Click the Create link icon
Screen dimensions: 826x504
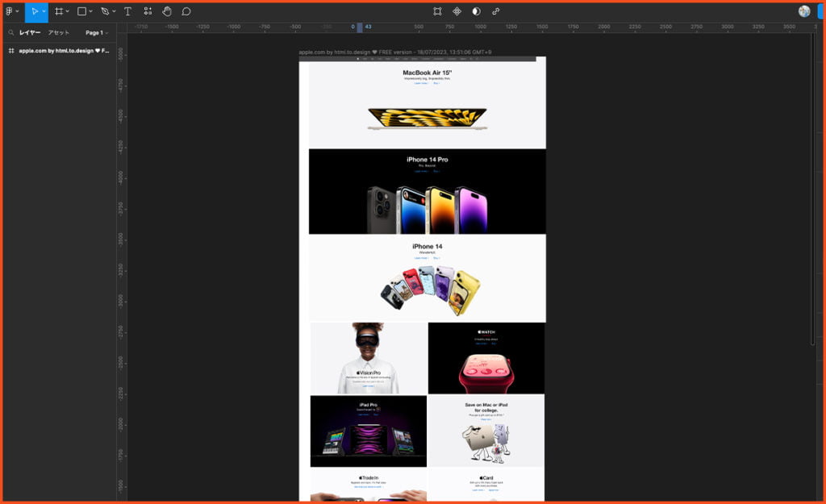click(x=495, y=12)
